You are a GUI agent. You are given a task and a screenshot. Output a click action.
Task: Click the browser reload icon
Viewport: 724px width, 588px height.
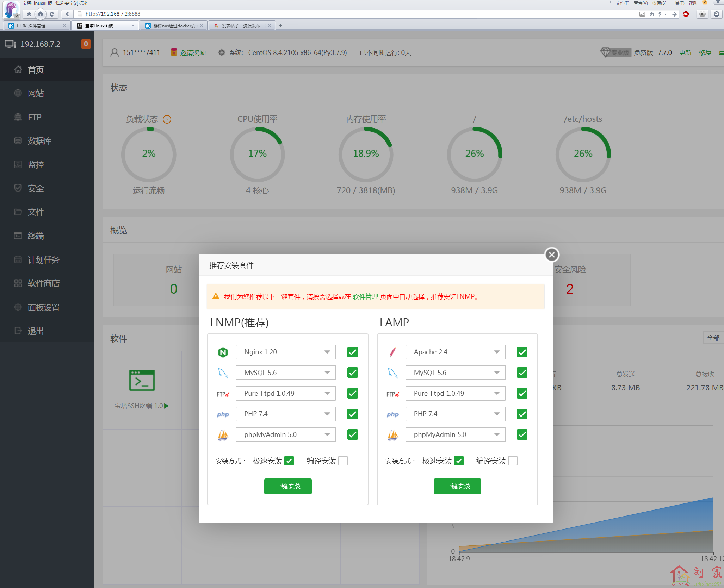[x=52, y=14]
